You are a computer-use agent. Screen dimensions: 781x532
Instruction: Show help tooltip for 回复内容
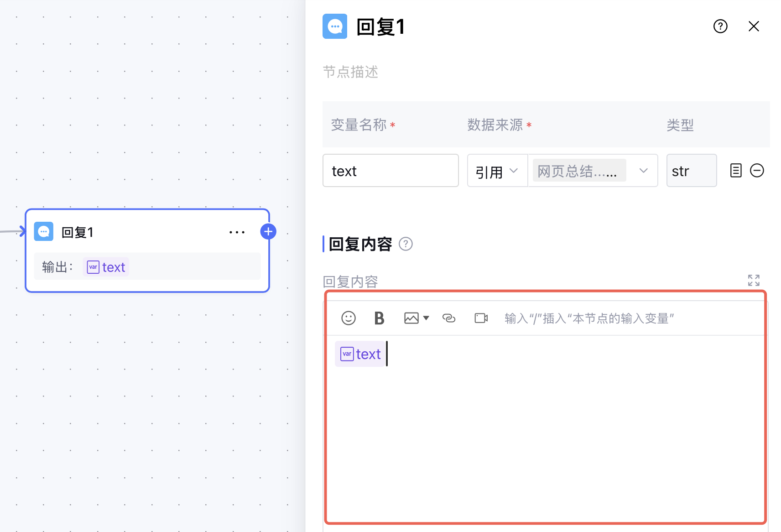[x=406, y=244]
